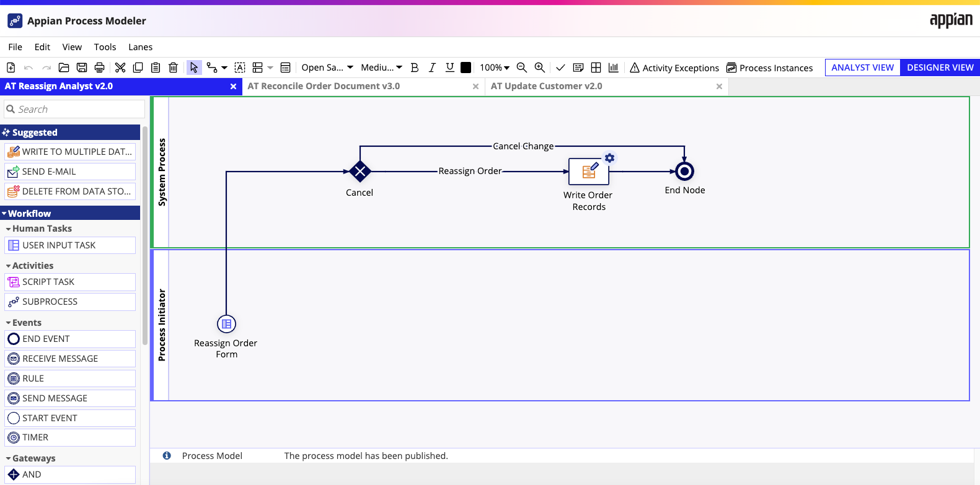
Task: Click the lane layout icon
Action: click(258, 68)
